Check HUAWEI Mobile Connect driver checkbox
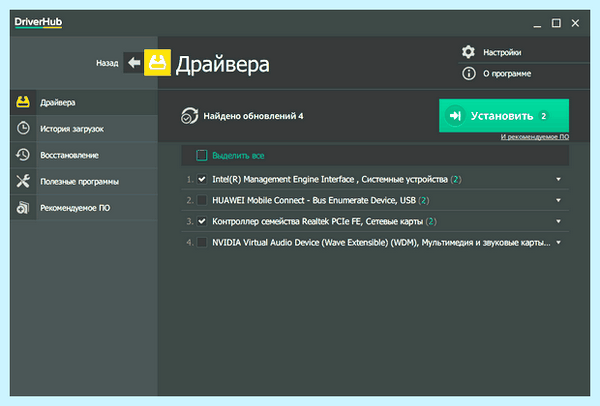This screenshot has height=406, width=600. click(202, 200)
